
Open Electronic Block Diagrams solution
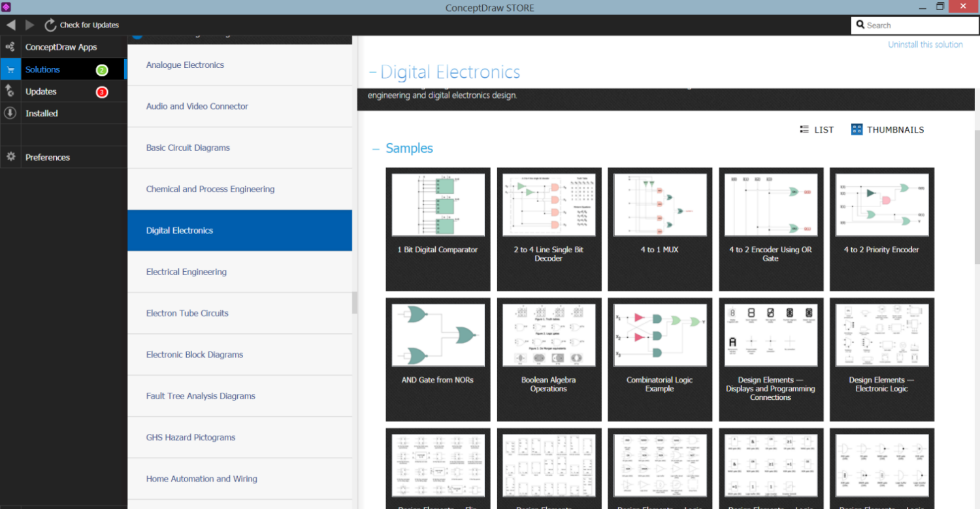pyautogui.click(x=240, y=355)
